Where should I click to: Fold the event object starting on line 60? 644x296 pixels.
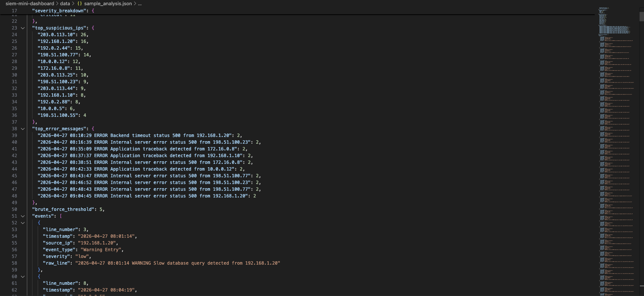coord(23,277)
